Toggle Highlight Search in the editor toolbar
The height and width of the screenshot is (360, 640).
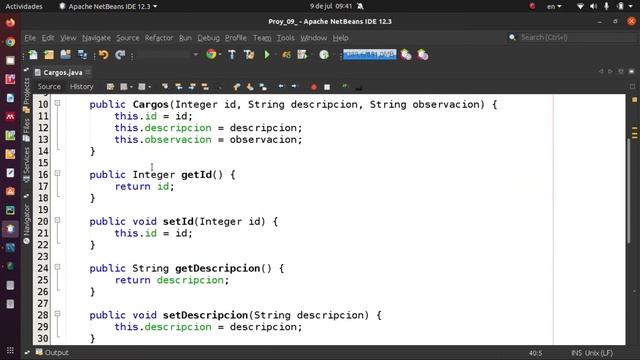pos(205,87)
